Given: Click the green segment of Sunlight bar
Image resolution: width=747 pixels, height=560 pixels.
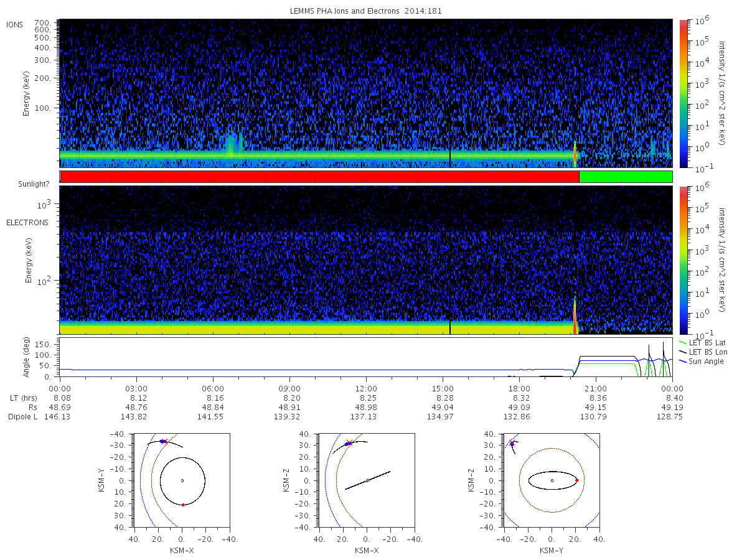Looking at the screenshot, I should click(x=626, y=177).
